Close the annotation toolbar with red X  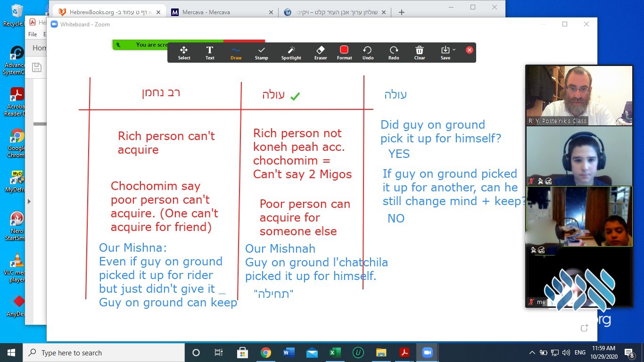coord(469,50)
